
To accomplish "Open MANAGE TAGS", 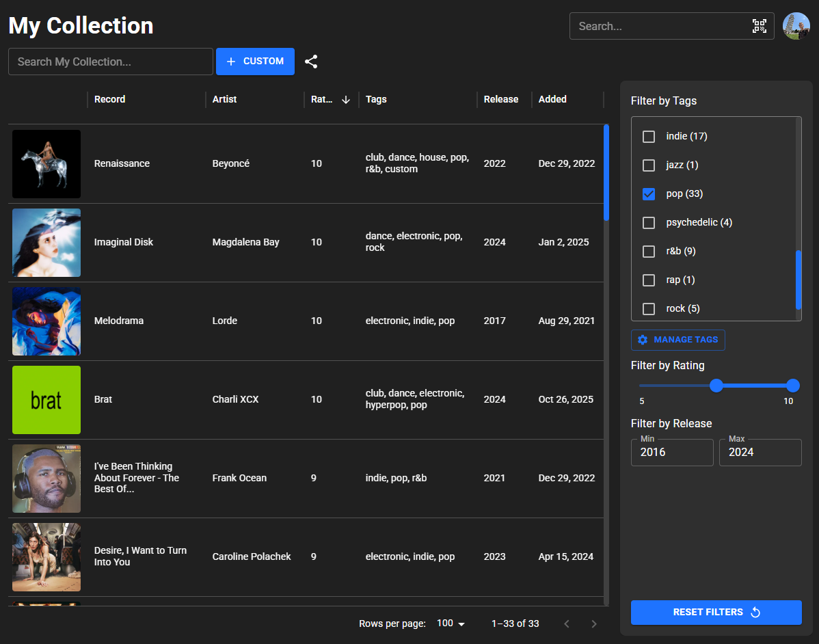I will pos(678,340).
